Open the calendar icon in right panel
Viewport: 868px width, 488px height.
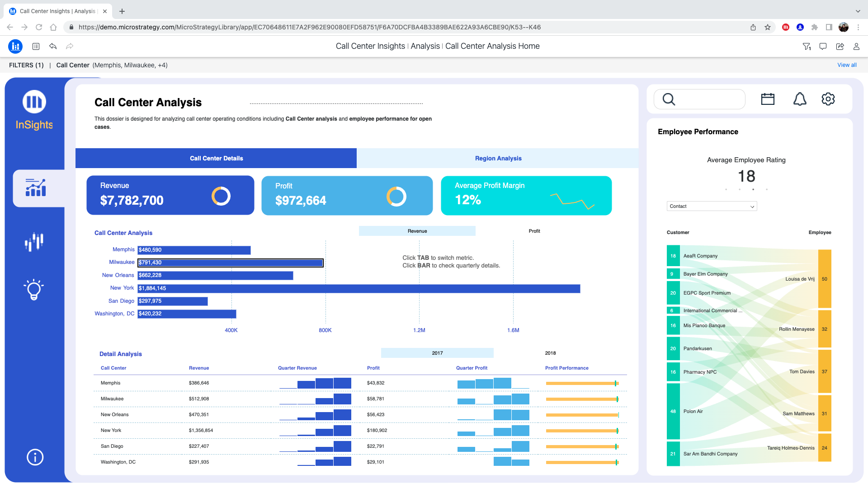(768, 99)
